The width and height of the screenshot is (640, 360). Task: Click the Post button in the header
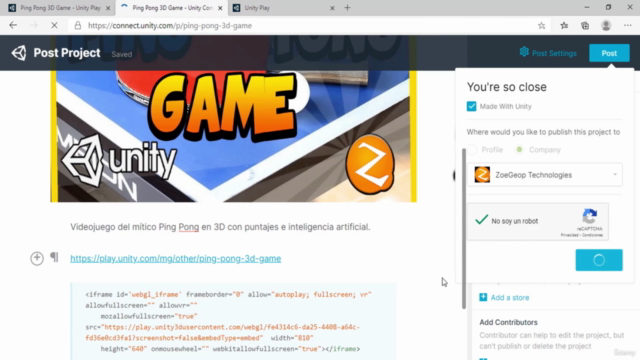(x=609, y=53)
